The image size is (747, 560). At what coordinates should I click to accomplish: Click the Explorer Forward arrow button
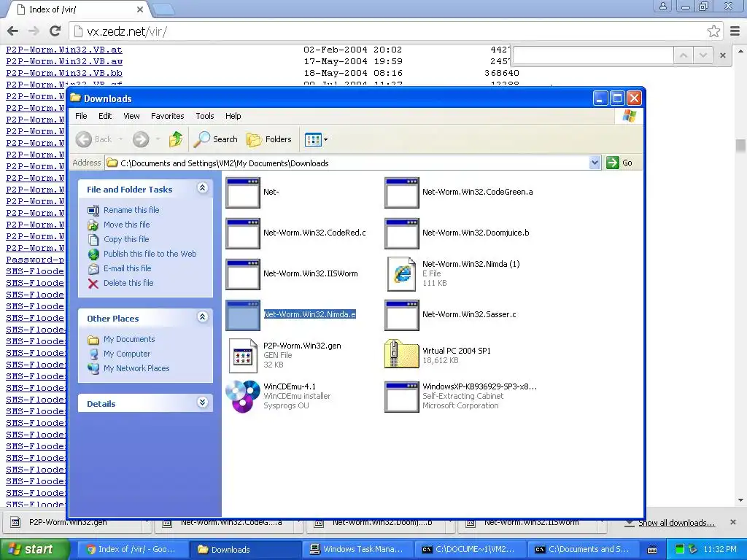tap(141, 139)
